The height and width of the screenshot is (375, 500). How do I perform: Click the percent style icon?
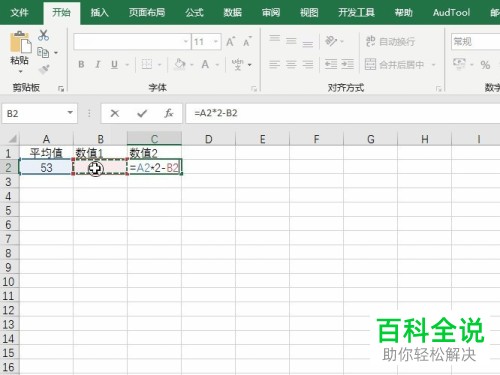pyautogui.click(x=485, y=65)
